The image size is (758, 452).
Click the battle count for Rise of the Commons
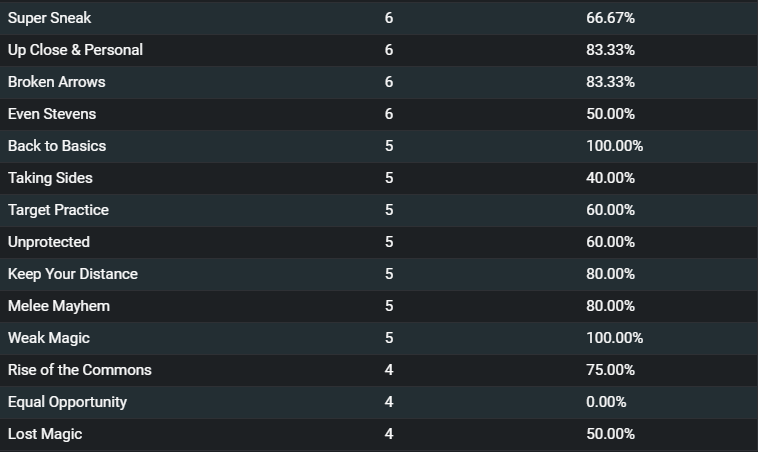[389, 370]
